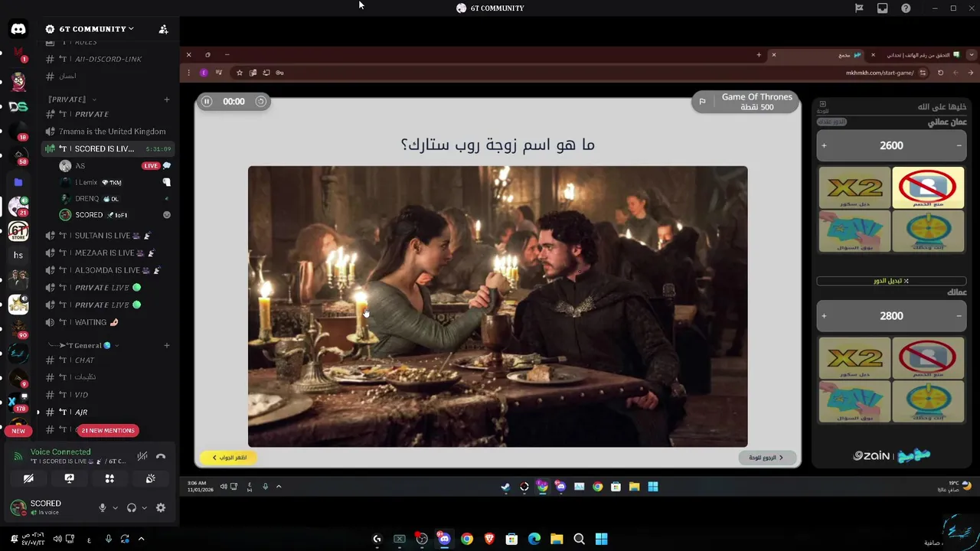Open headphone output options dropdown arrow
Screen dimensions: 980x551
pyautogui.click(x=144, y=507)
